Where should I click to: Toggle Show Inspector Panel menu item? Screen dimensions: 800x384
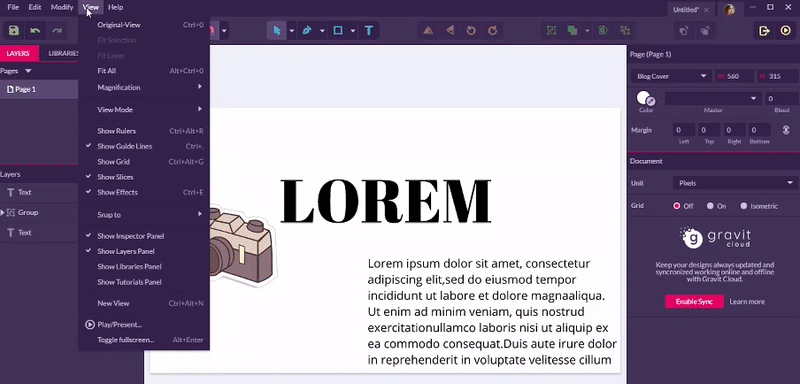point(144,236)
